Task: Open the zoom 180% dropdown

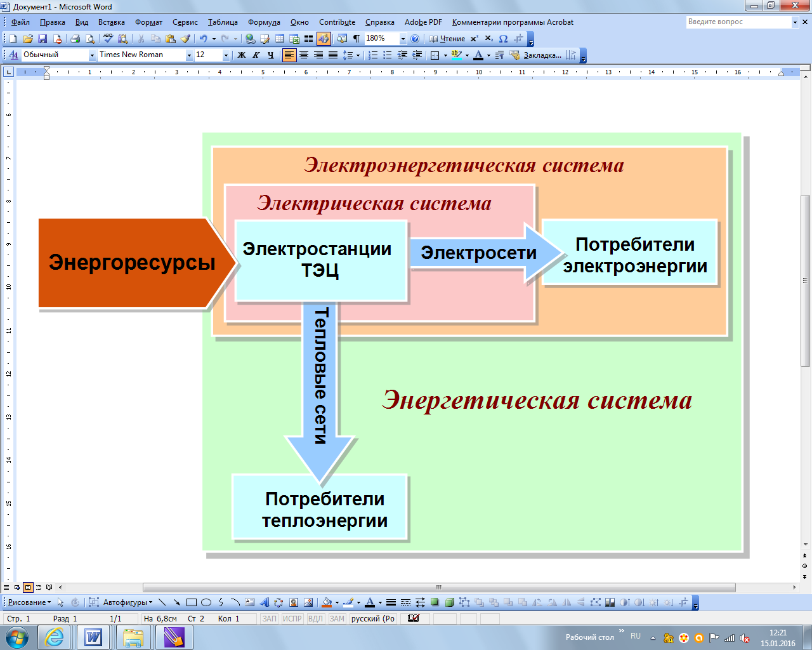Action: 403,39
